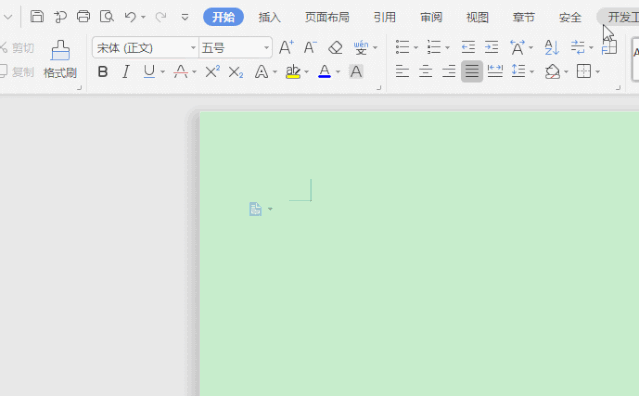Click the text effects outlined A icon
The height and width of the screenshot is (396, 639).
click(261, 72)
